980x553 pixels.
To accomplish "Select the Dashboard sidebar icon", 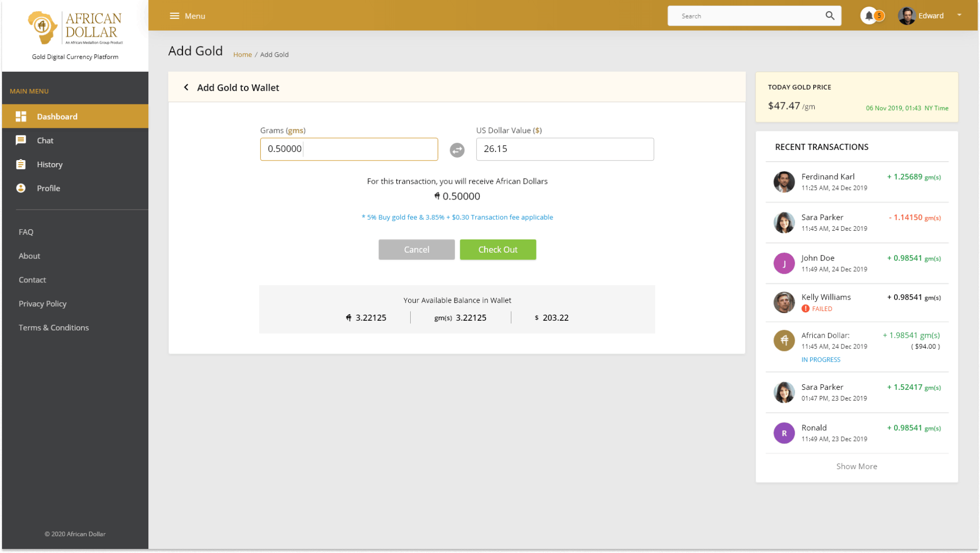I will 21,116.
